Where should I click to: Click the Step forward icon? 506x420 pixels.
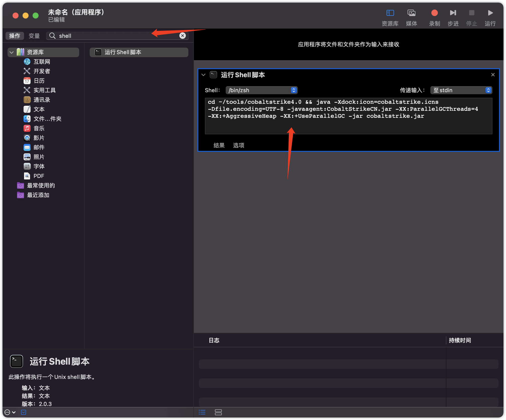(453, 13)
